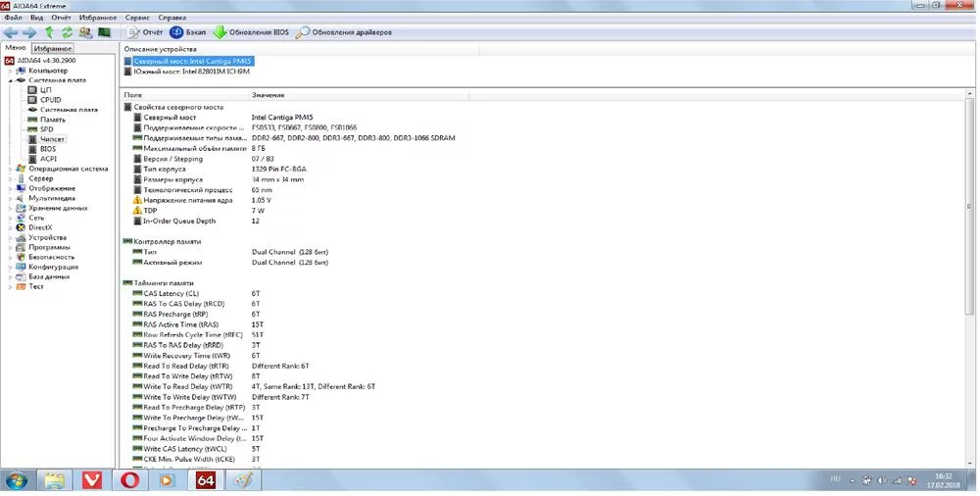980x496 pixels.
Task: Expand the Сервер tree node
Action: [10, 178]
